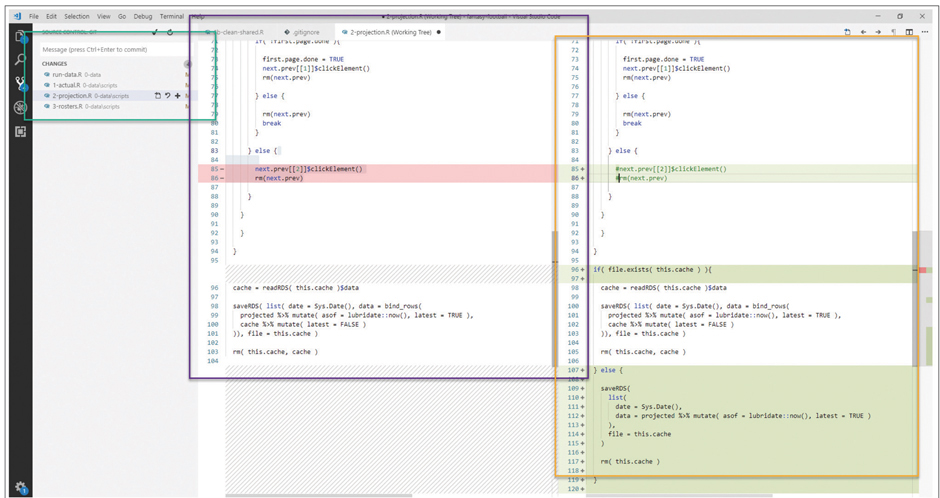The height and width of the screenshot is (498, 940).
Task: Open the Search view in activity bar
Action: click(x=20, y=59)
